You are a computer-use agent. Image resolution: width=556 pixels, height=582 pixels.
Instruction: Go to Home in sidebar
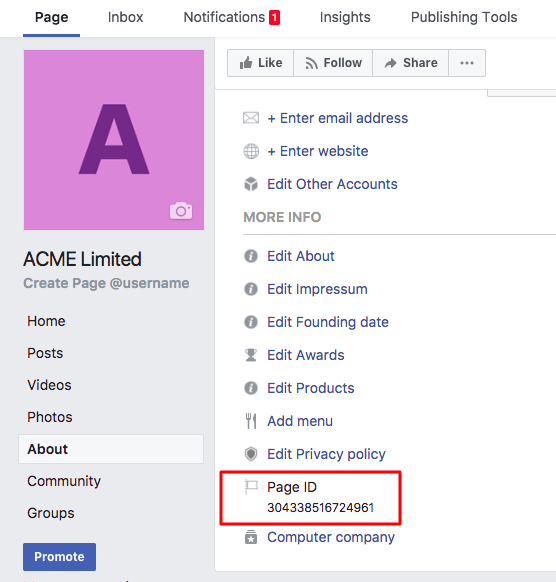coord(46,321)
